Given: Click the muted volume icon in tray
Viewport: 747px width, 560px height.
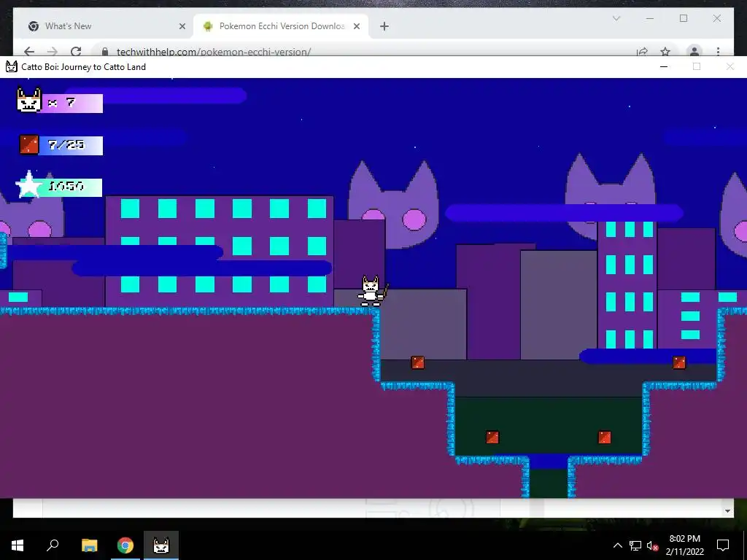Looking at the screenshot, I should [x=653, y=545].
